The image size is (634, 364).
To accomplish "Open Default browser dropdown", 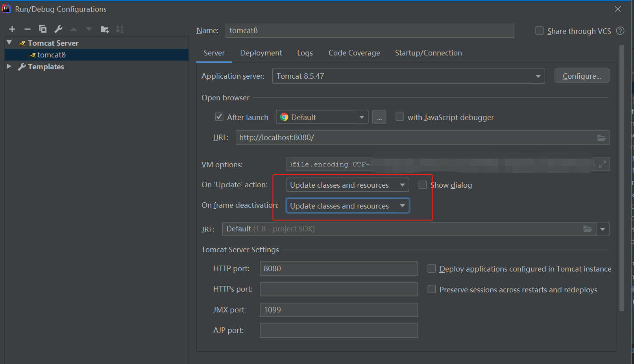I will pos(322,117).
